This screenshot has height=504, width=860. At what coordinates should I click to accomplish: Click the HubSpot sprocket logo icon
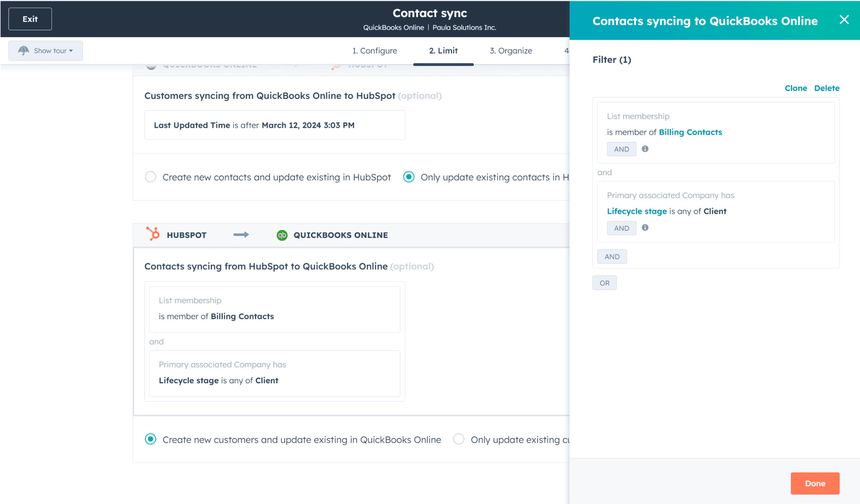(153, 234)
